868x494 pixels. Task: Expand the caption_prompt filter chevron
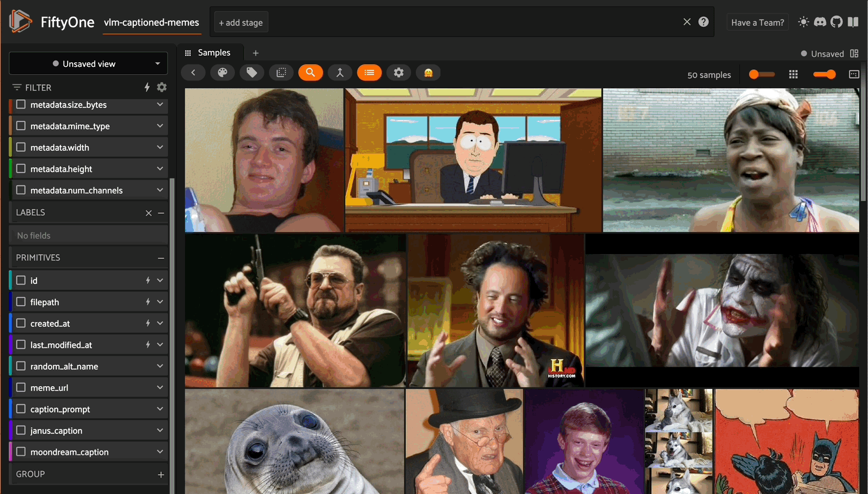point(160,409)
